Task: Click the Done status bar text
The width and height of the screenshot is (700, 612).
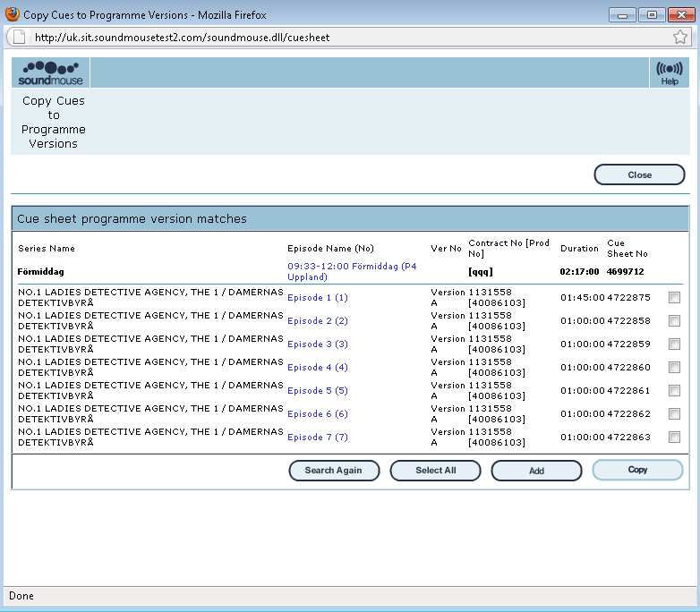Action: pyautogui.click(x=21, y=596)
